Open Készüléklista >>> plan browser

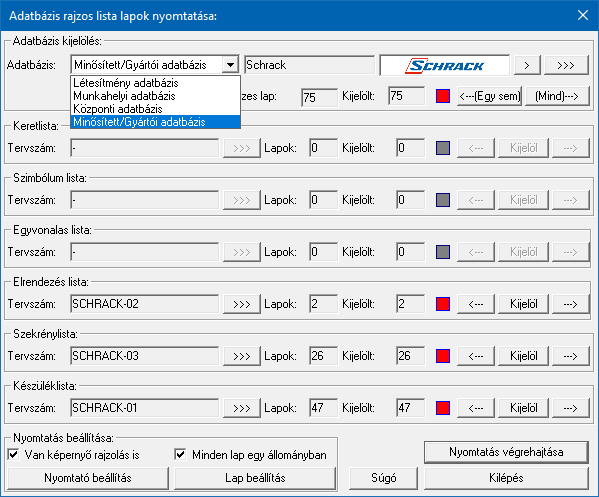[241, 408]
